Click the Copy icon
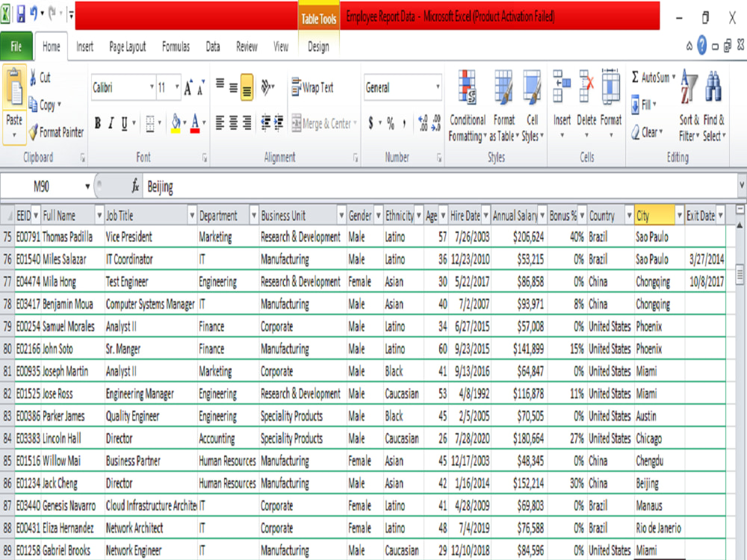This screenshot has height=560, width=747. coord(34,104)
